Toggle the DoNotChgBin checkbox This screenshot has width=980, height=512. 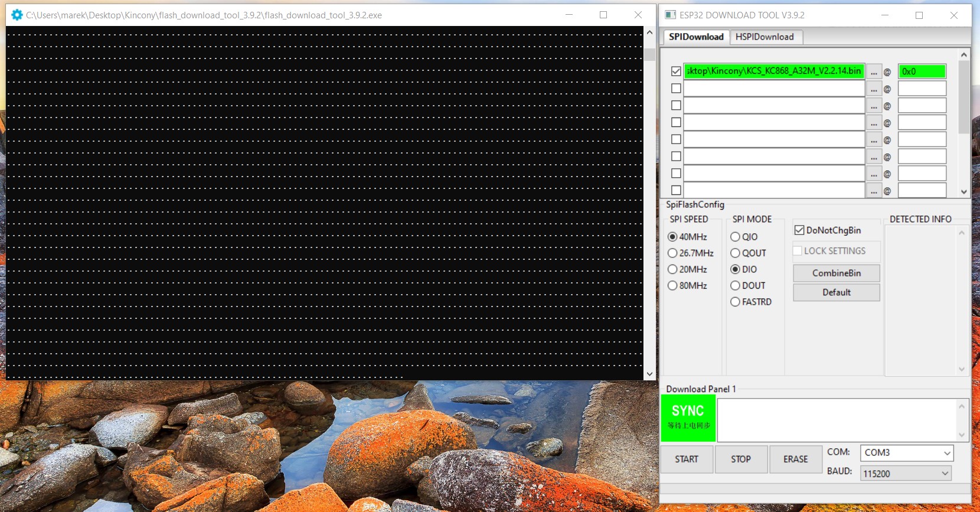coord(799,230)
